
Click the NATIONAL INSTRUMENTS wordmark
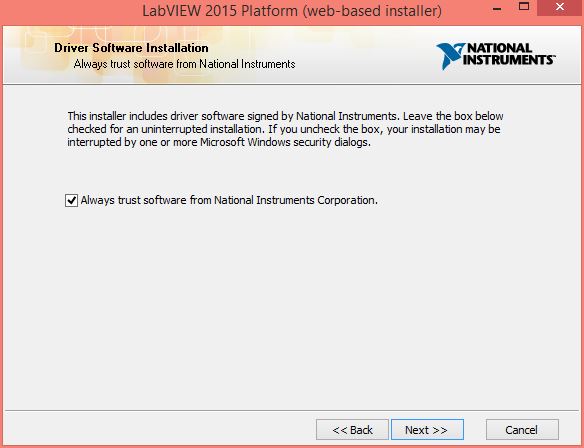pyautogui.click(x=508, y=54)
